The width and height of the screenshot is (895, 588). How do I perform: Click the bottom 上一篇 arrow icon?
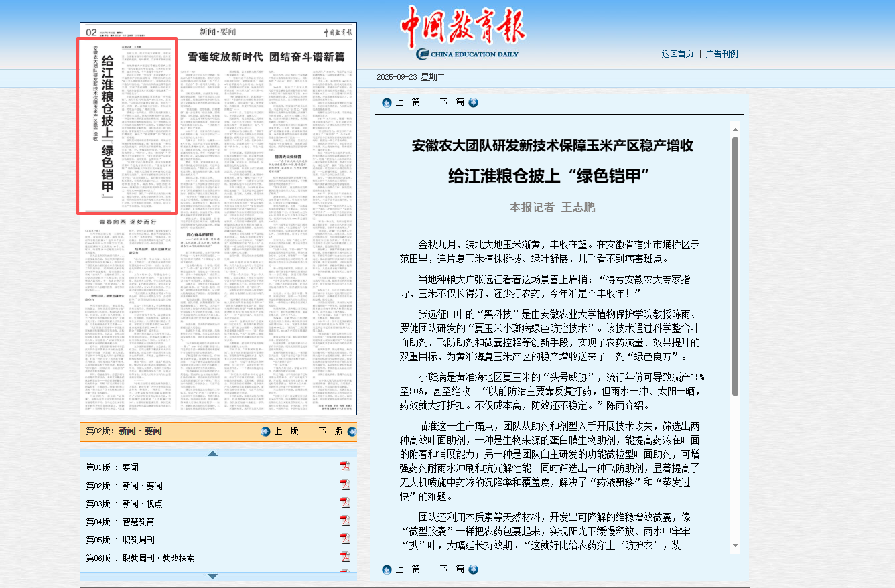click(387, 569)
